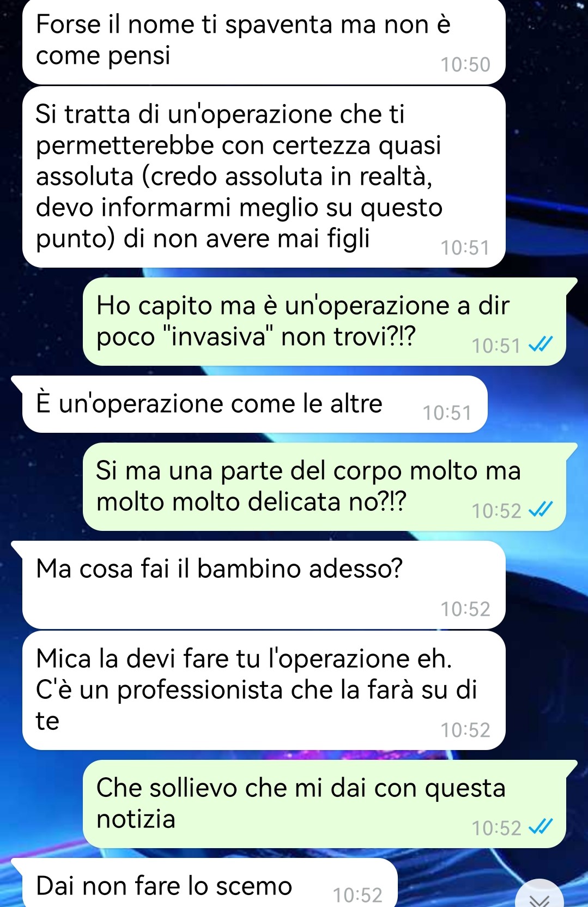Tap timestamp under 'professionista' message
Viewport: 588px width, 907px height.
(465, 730)
